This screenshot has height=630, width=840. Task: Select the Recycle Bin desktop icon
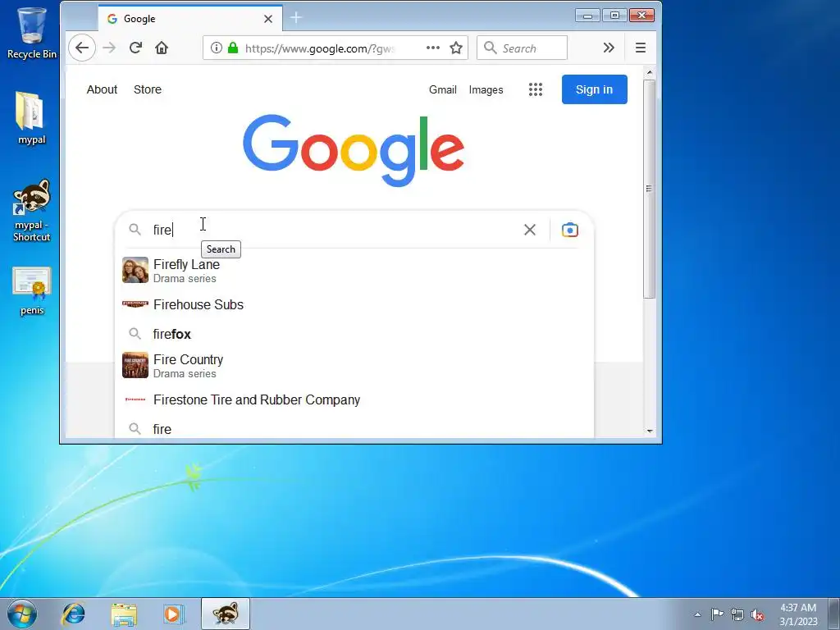pyautogui.click(x=31, y=33)
